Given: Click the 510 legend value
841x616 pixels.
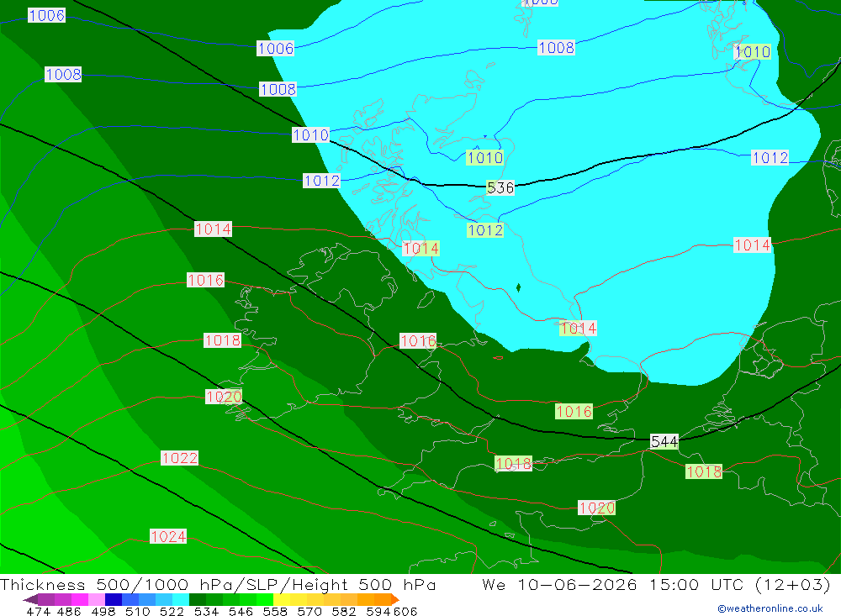Looking at the screenshot, I should (x=137, y=612).
